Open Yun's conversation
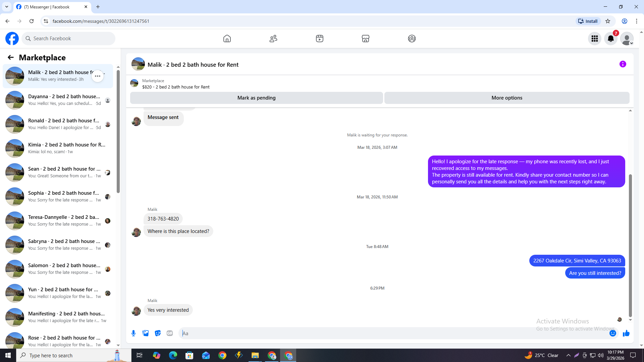The width and height of the screenshot is (644, 362). [x=58, y=293]
